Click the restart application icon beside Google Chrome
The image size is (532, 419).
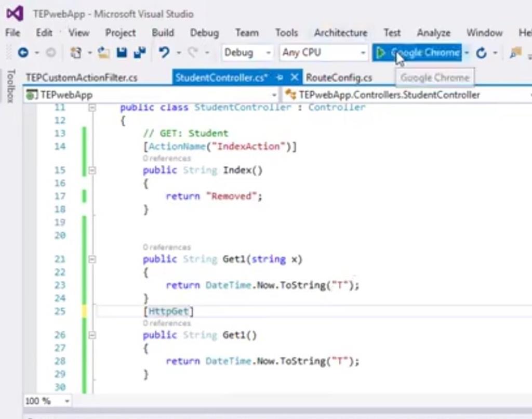coord(482,52)
